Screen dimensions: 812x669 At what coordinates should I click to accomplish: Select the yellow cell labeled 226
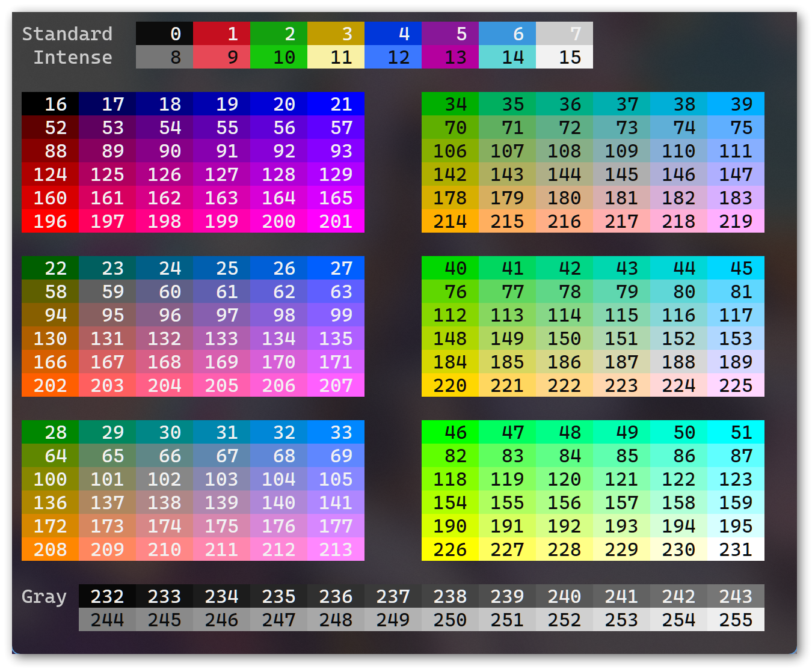tap(450, 549)
